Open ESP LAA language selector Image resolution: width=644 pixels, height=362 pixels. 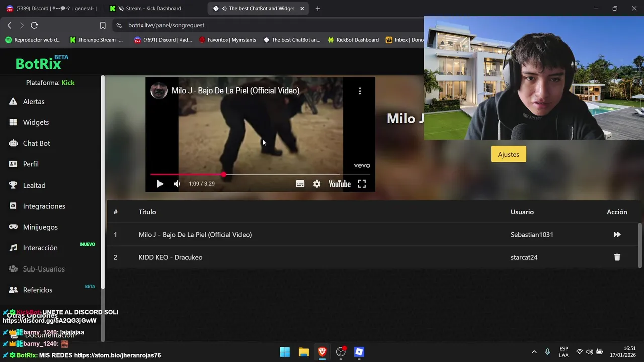(563, 352)
